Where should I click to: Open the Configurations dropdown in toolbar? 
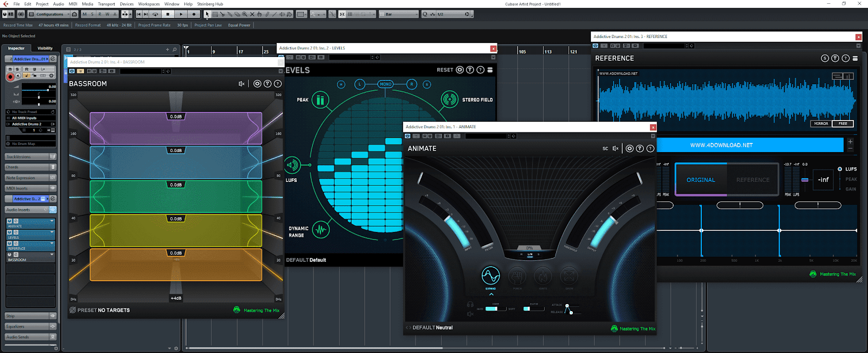[53, 14]
